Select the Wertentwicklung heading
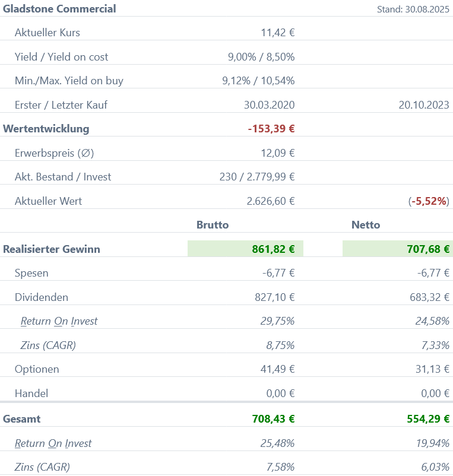This screenshot has width=453, height=476. pos(46,129)
